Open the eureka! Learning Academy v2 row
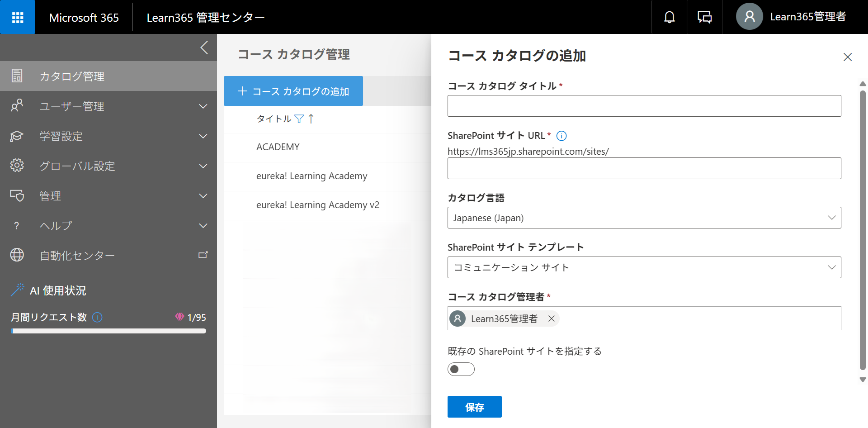868x428 pixels. (x=328, y=205)
